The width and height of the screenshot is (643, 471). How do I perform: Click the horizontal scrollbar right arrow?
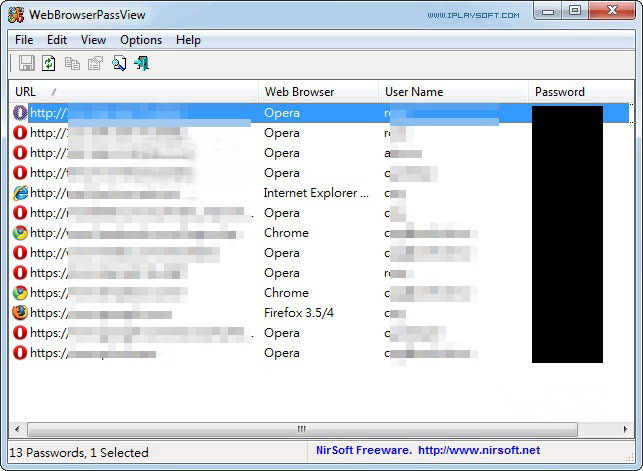coord(625,429)
